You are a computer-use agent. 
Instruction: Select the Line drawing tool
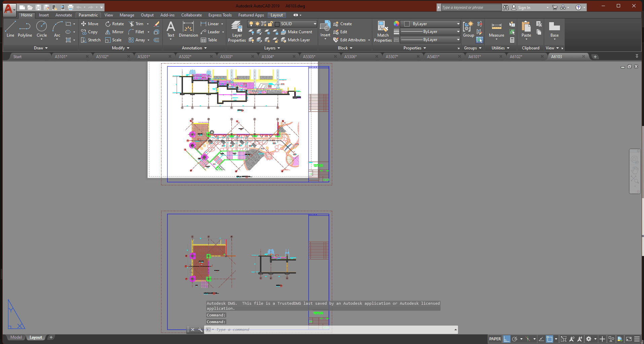point(10,29)
